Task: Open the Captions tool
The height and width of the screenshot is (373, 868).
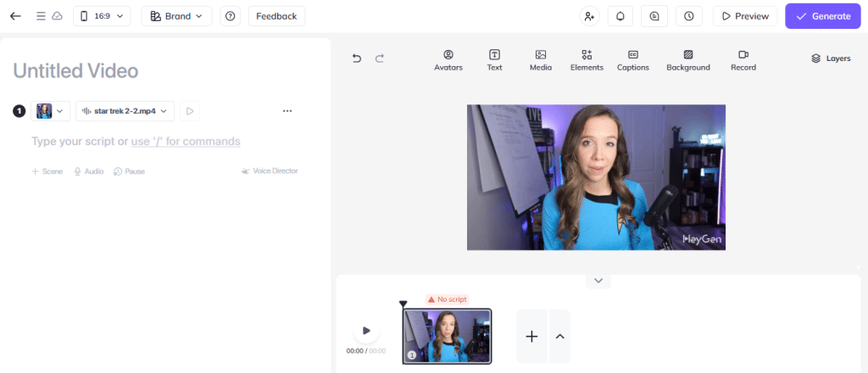Action: [633, 60]
